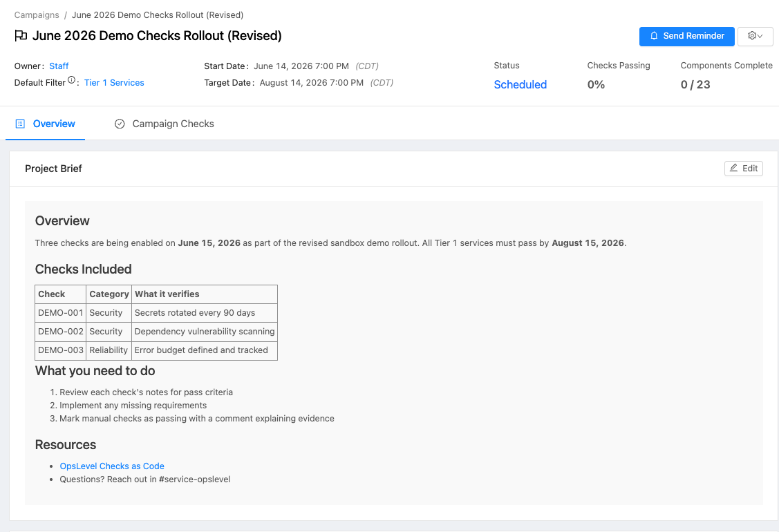Select the DEMO-001 cell in the table

click(61, 313)
